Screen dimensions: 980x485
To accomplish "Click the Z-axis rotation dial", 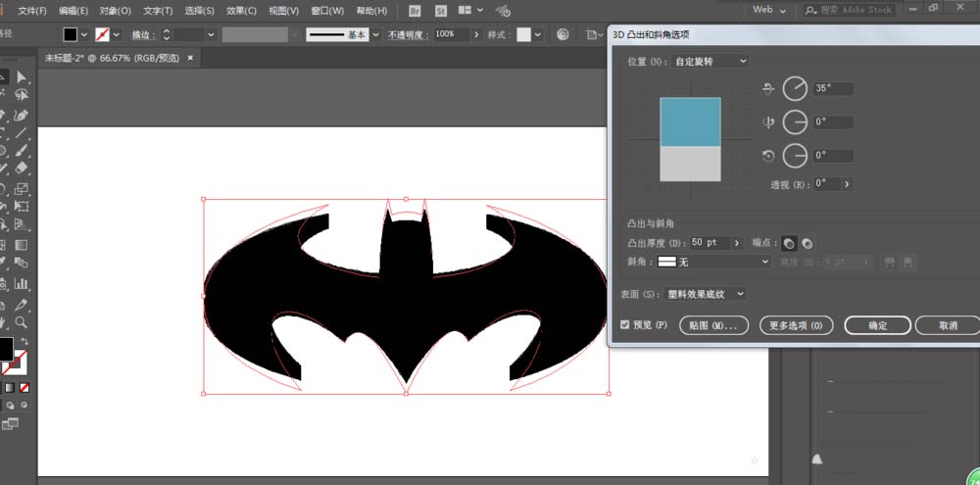I will (x=795, y=155).
